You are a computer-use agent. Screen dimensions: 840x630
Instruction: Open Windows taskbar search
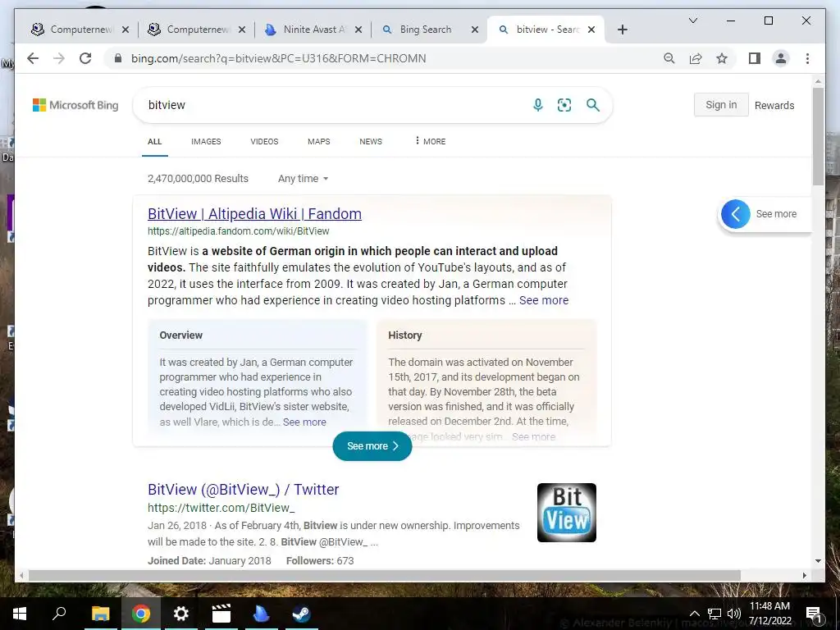59,614
